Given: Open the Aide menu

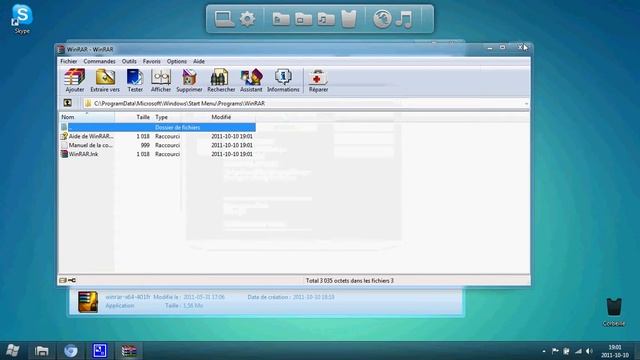Looking at the screenshot, I should [x=199, y=61].
